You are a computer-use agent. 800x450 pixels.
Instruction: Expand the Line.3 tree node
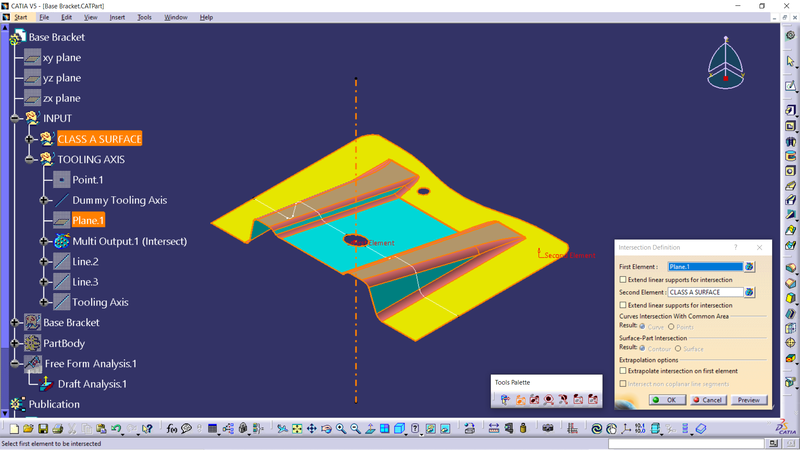44,282
